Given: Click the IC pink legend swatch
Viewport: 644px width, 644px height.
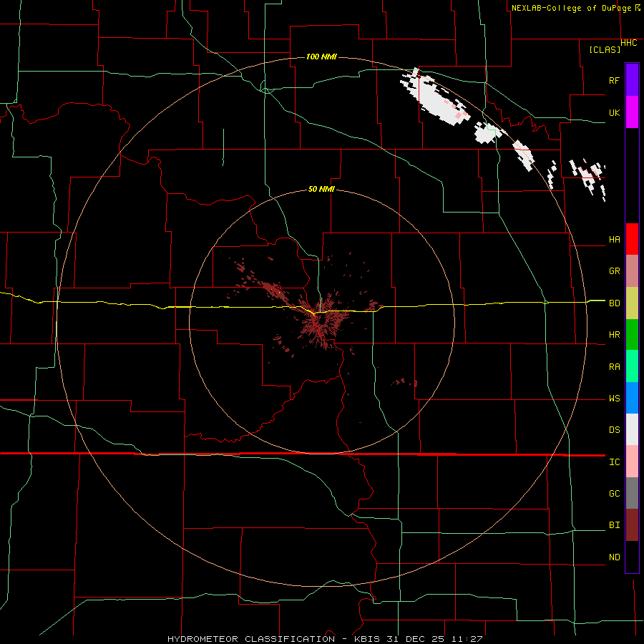Looking at the screenshot, I should (632, 462).
